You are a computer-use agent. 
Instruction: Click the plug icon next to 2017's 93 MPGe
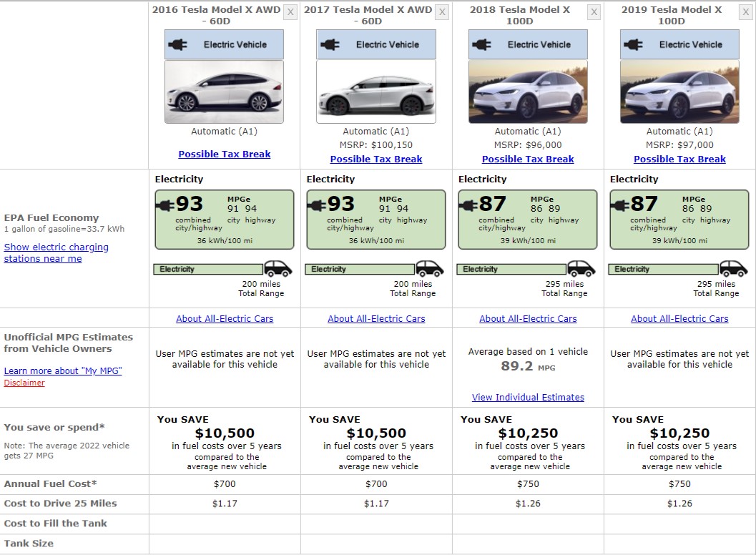(317, 205)
